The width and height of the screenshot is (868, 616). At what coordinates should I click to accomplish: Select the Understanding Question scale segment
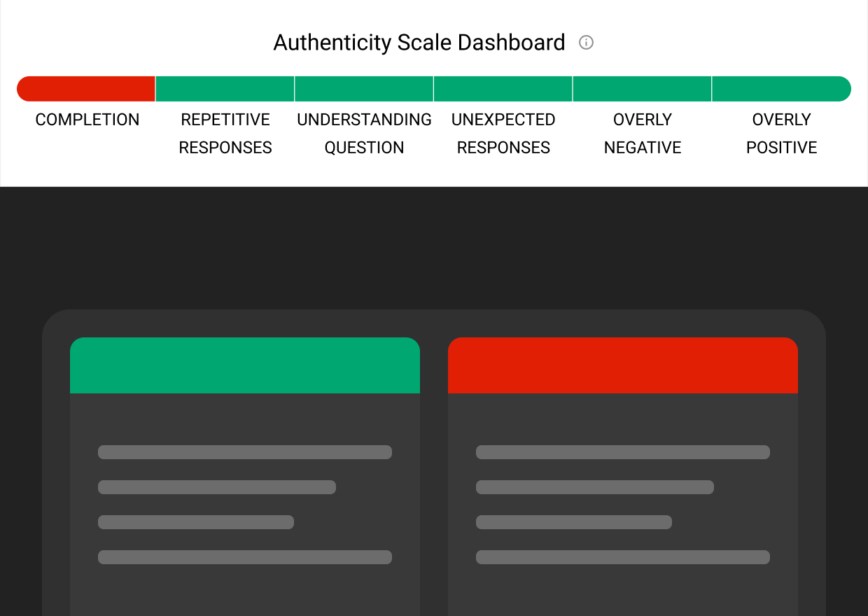pos(364,89)
